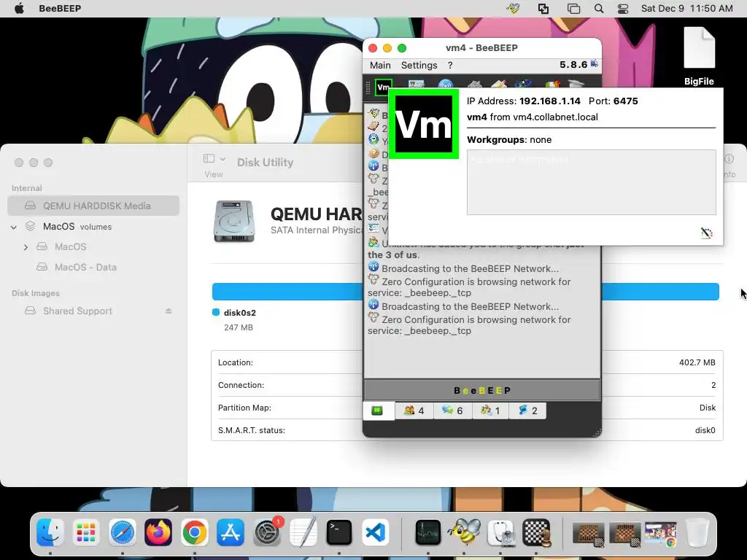Click the Info button in Disk Utility
The width and height of the screenshot is (747, 560).
point(729,159)
